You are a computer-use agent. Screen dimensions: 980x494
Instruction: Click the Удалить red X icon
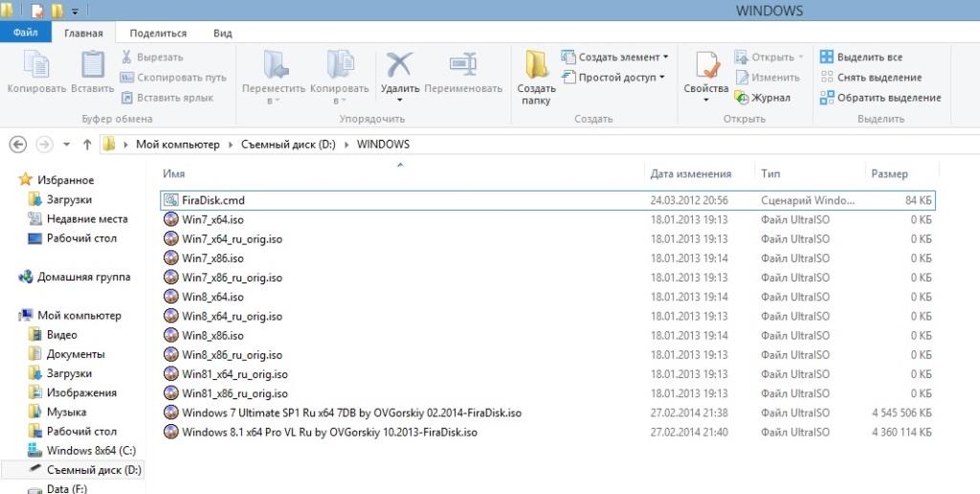pos(399,64)
